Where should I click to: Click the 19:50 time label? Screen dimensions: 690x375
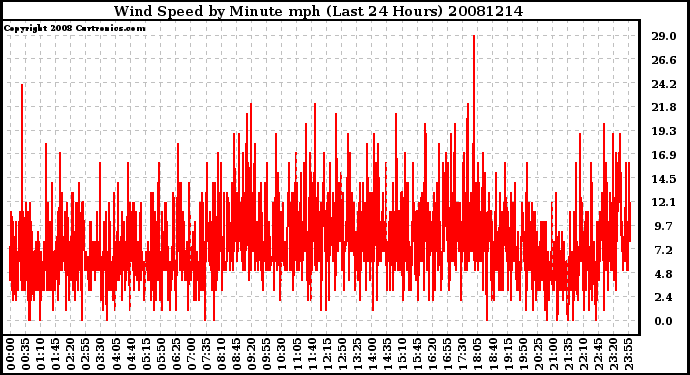click(x=523, y=354)
